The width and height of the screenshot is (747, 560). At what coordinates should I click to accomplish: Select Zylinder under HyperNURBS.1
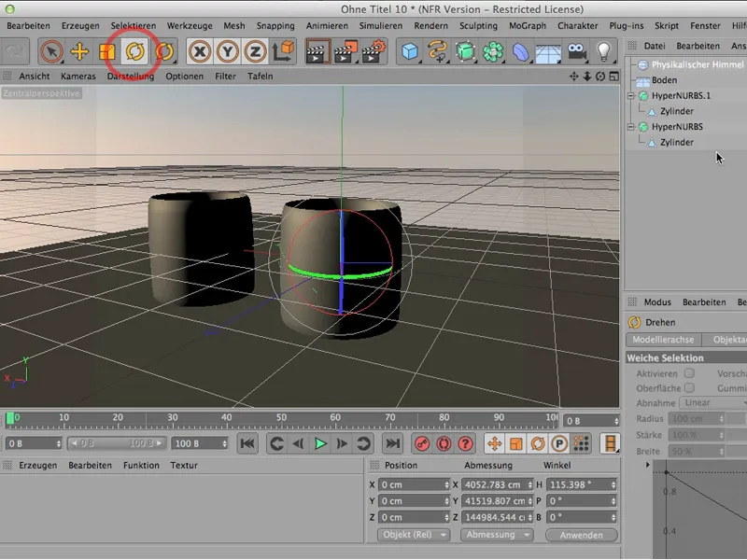[676, 111]
